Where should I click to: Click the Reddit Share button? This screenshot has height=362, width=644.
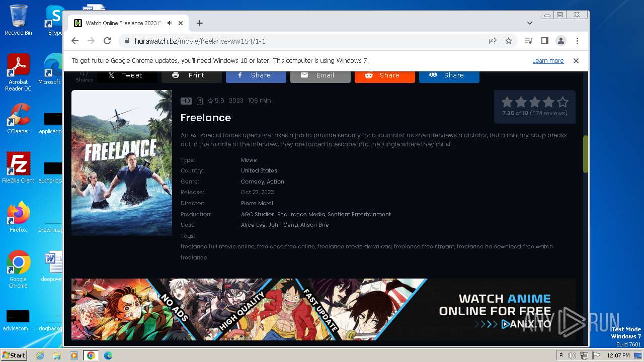(x=384, y=75)
